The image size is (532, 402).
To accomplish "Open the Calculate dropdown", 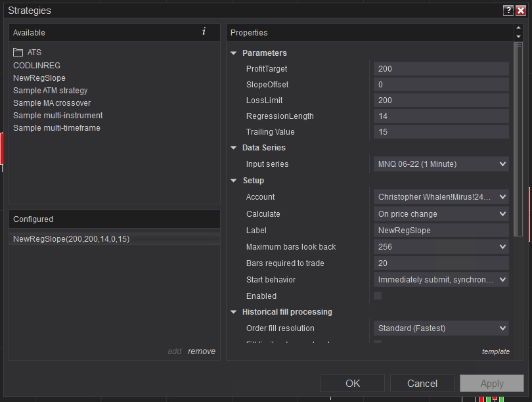I will tap(441, 213).
